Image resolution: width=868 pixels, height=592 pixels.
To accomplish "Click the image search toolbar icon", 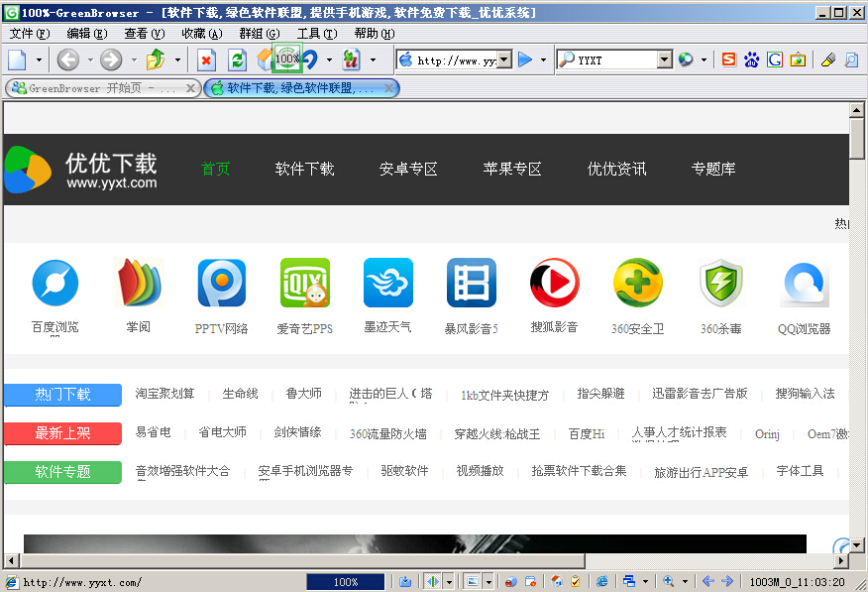I will (798, 59).
